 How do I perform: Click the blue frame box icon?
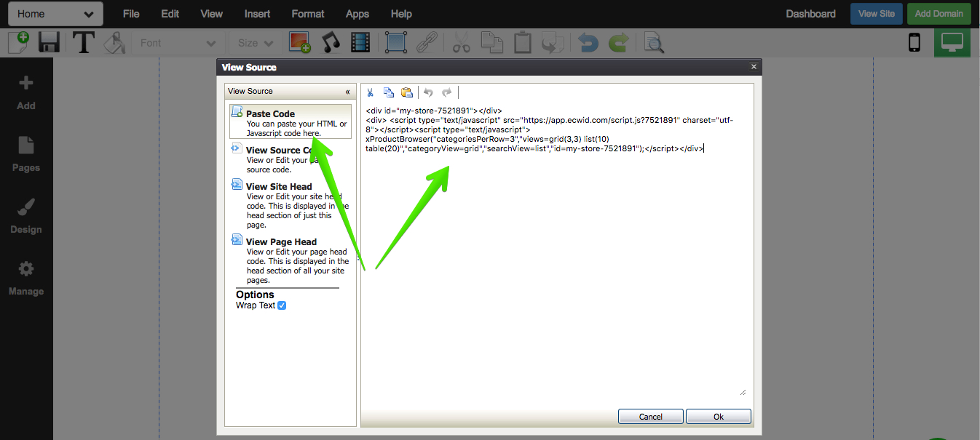(395, 42)
